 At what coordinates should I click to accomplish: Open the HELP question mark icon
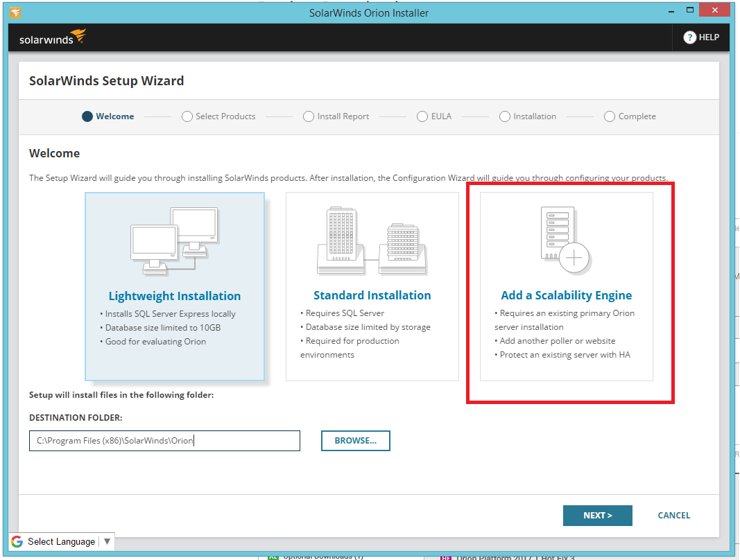point(689,37)
